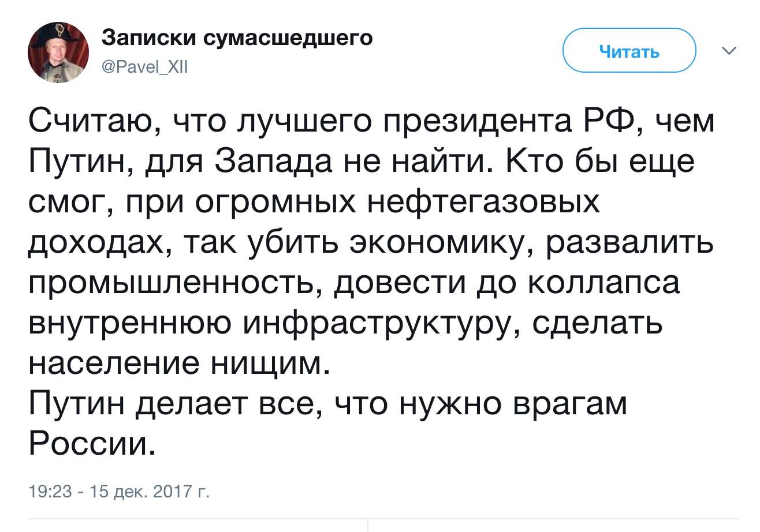Open the timestamp "19:23 - 15 дек. 2017 г."
The width and height of the screenshot is (760, 532).
pos(110,493)
